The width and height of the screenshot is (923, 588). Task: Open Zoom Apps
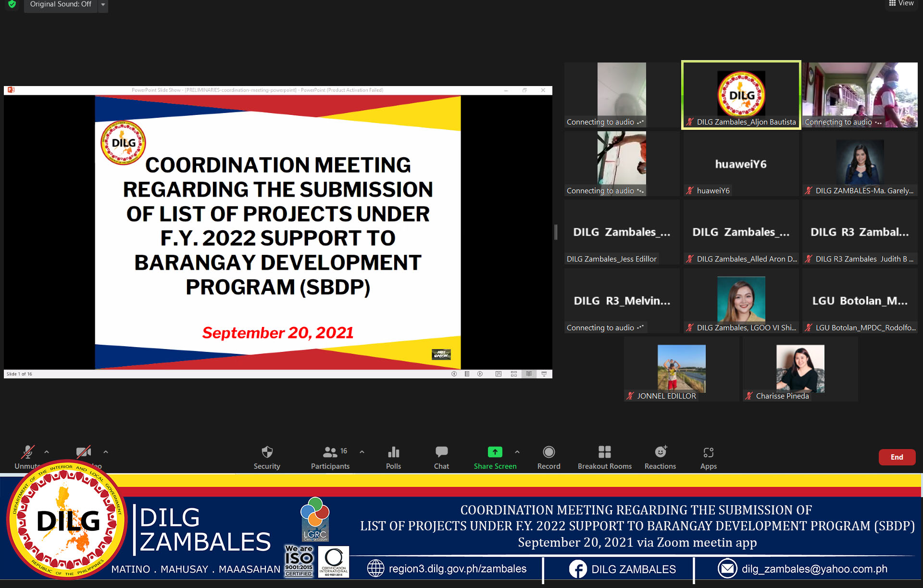708,457
